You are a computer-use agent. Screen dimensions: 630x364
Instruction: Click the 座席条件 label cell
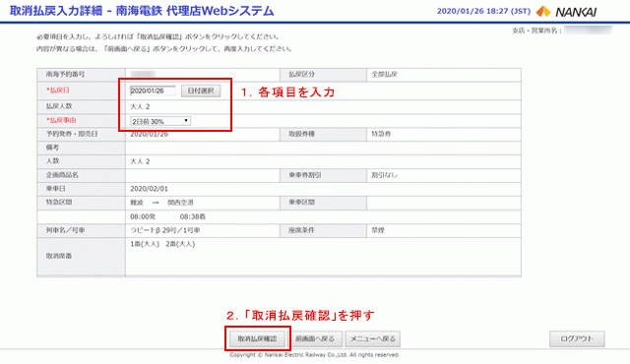(323, 230)
